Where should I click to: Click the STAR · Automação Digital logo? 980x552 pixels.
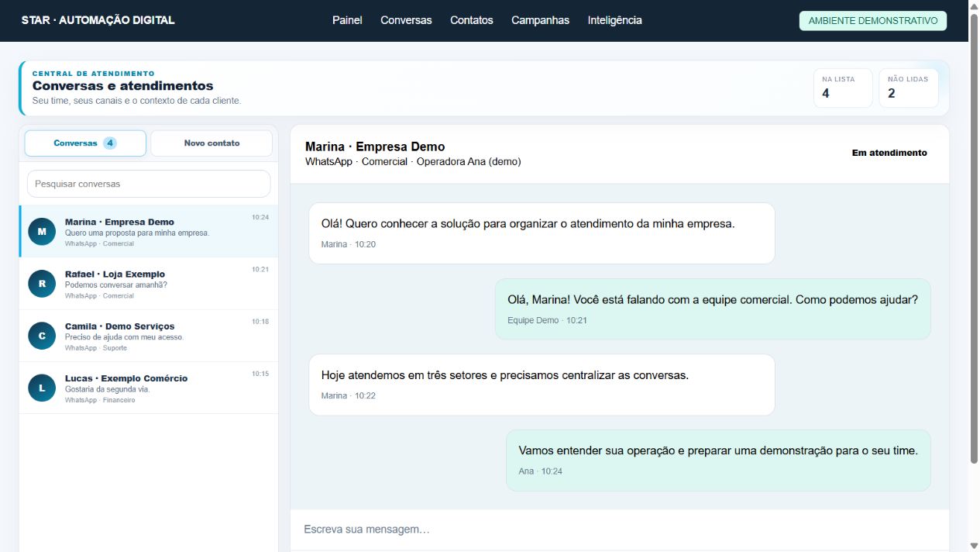98,20
